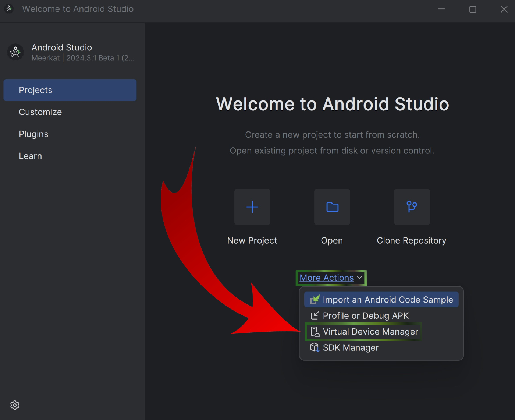Image resolution: width=515 pixels, height=420 pixels.
Task: Click the Android Studio logo in sidebar
Action: [15, 52]
